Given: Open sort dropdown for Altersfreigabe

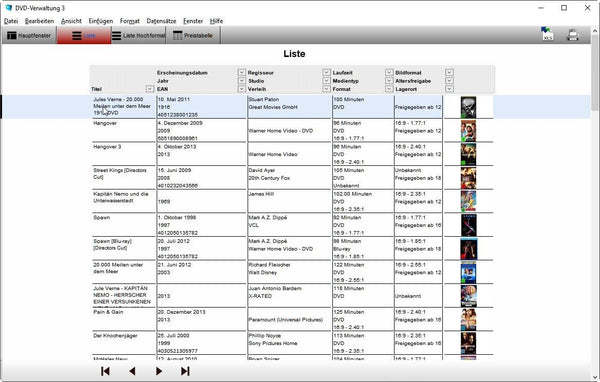Looking at the screenshot, I should pyautogui.click(x=449, y=81).
